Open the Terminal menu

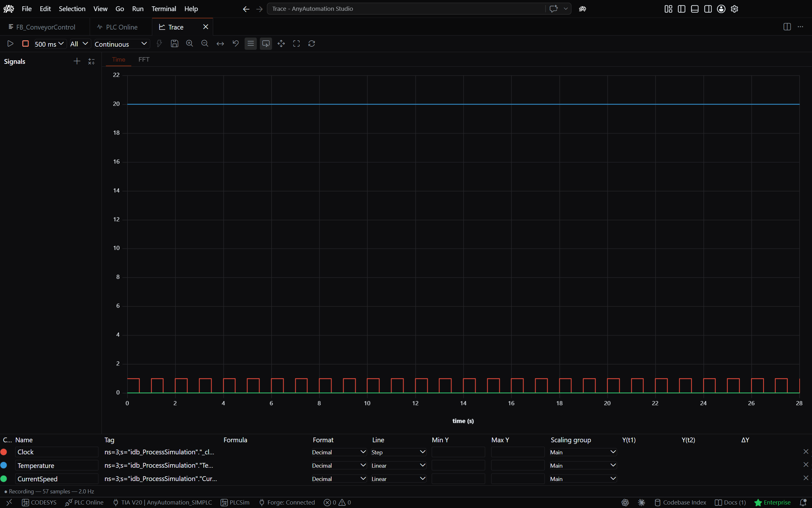coord(164,9)
